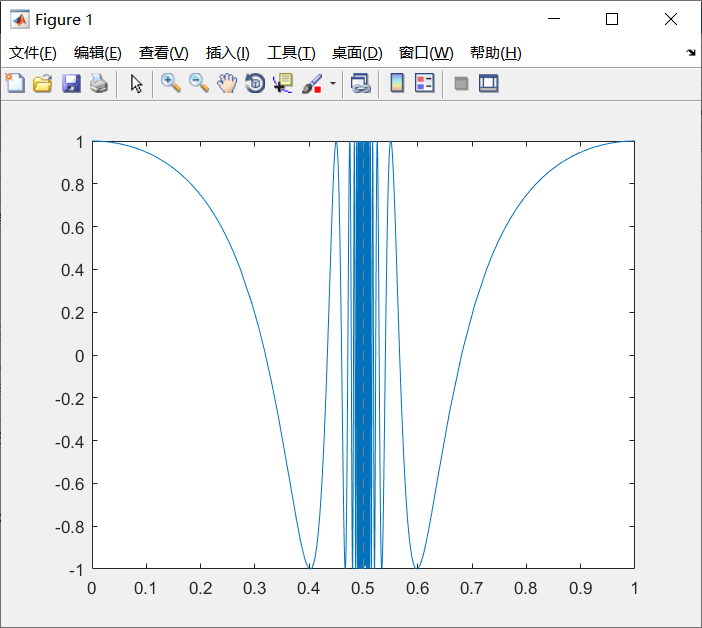Activate the Zoom In tool
The height and width of the screenshot is (628, 702).
(x=171, y=83)
